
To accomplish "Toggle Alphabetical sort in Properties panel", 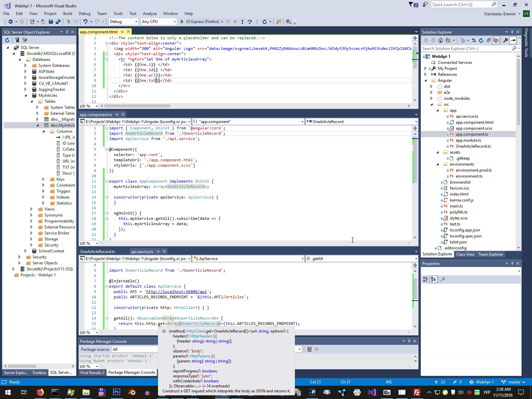I will [433, 279].
